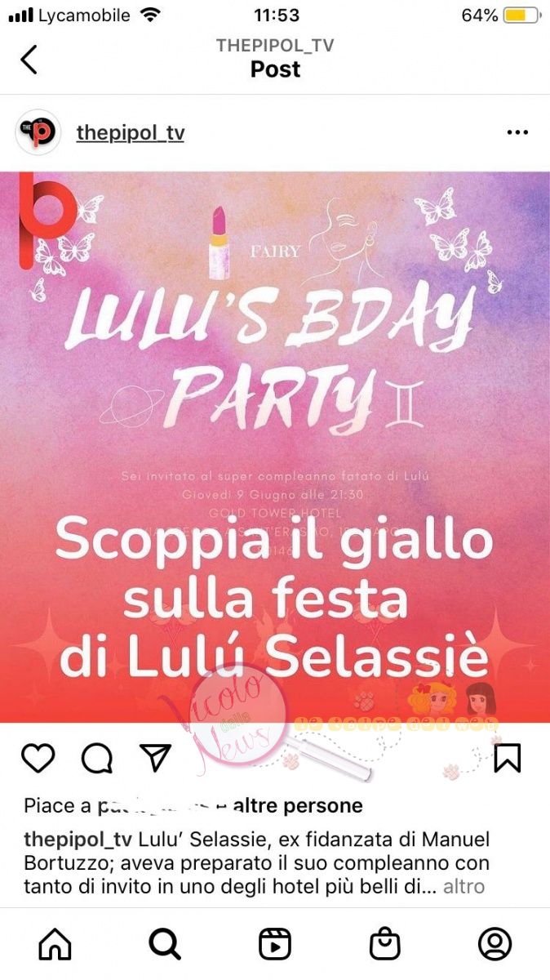
Task: Open comments via the speech bubble icon
Action: click(97, 759)
